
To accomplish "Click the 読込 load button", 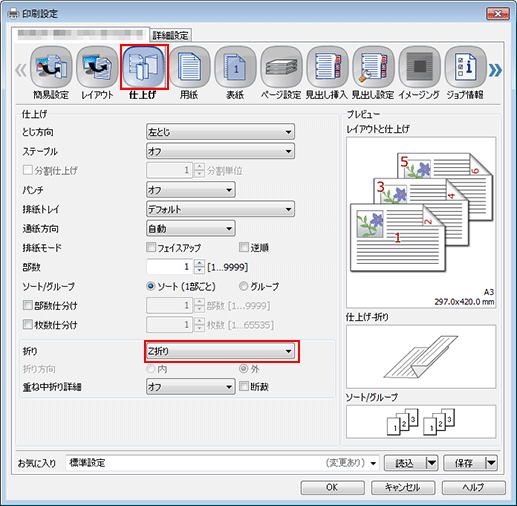I will click(x=405, y=463).
